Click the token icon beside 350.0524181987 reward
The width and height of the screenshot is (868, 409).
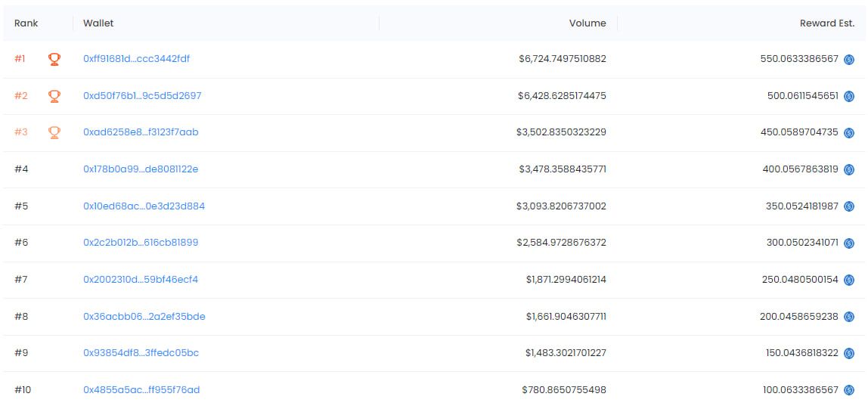[x=848, y=206]
